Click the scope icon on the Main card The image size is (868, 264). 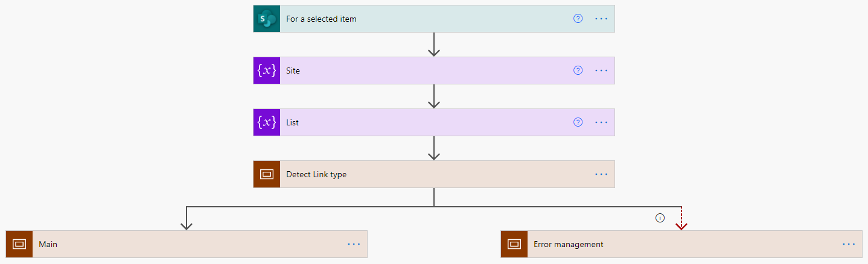tap(19, 244)
